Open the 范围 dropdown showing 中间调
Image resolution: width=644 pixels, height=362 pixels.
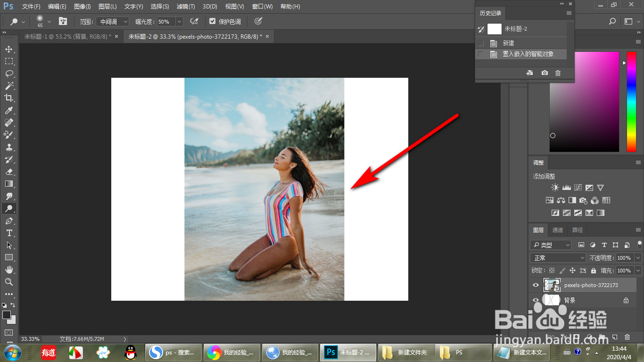tap(112, 22)
